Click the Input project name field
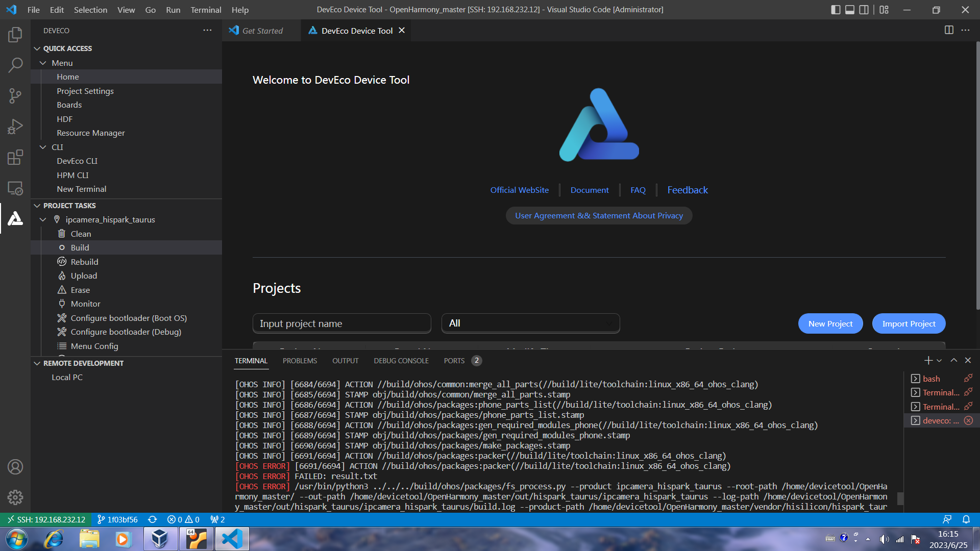Screen dimensions: 980x551 click(341, 323)
